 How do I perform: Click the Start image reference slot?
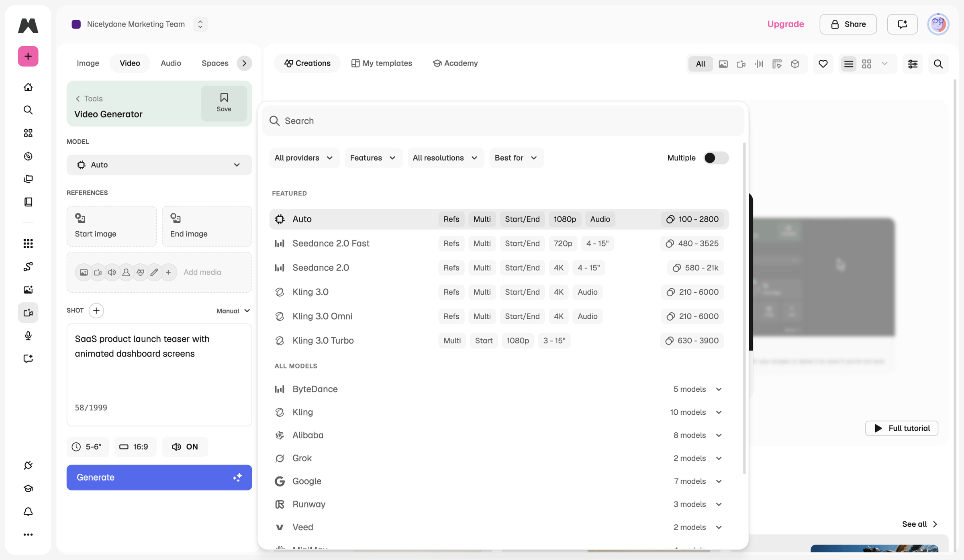(112, 226)
